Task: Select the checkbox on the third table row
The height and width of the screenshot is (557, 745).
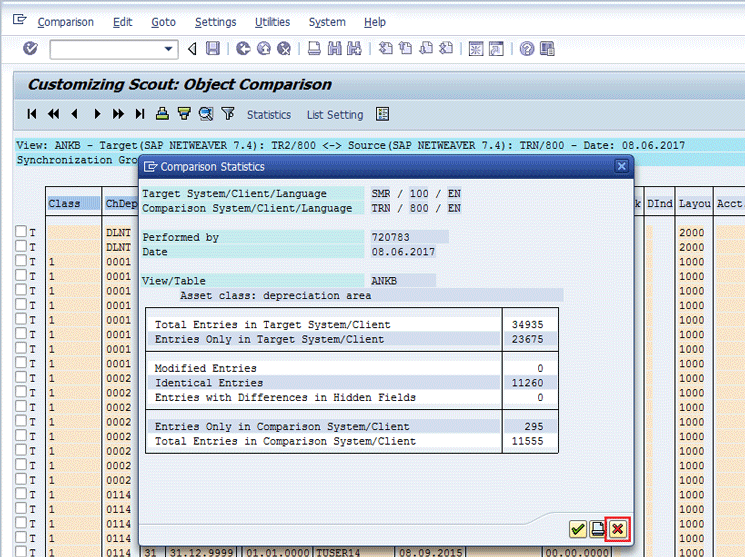Action: coord(21,261)
